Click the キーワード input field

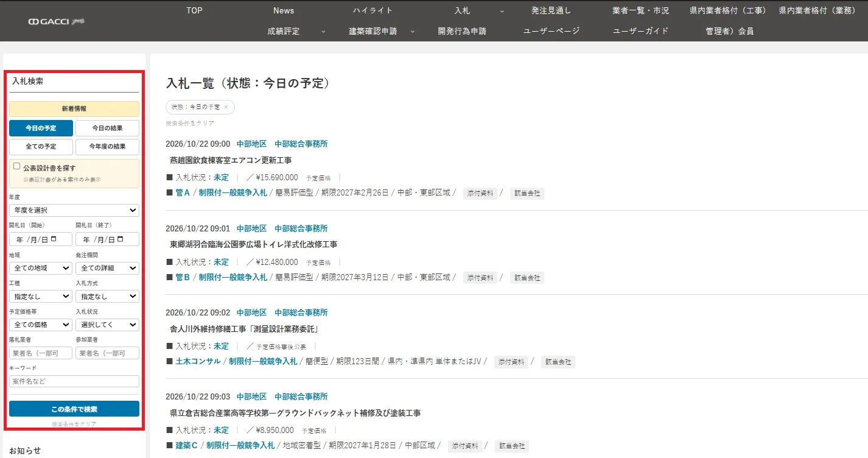(74, 381)
